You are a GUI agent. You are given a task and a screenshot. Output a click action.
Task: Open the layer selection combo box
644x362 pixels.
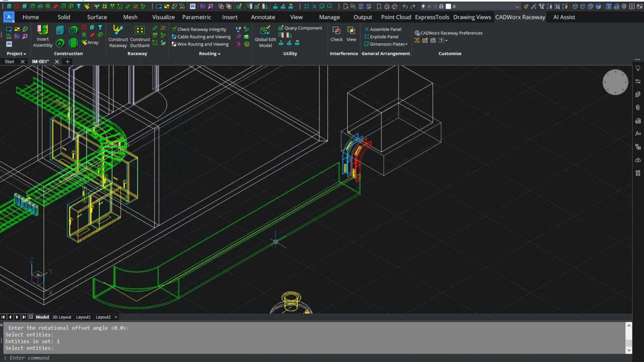click(517, 6)
